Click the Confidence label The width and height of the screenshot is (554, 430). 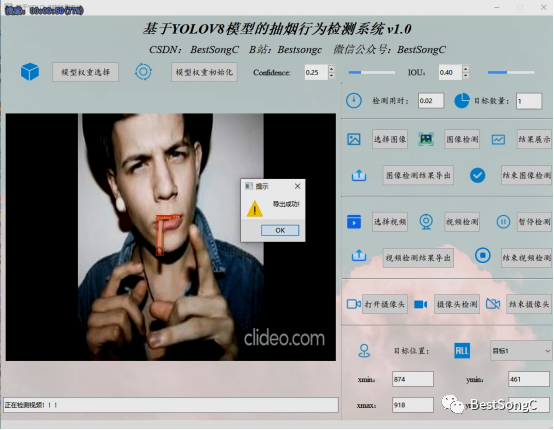coord(271,72)
